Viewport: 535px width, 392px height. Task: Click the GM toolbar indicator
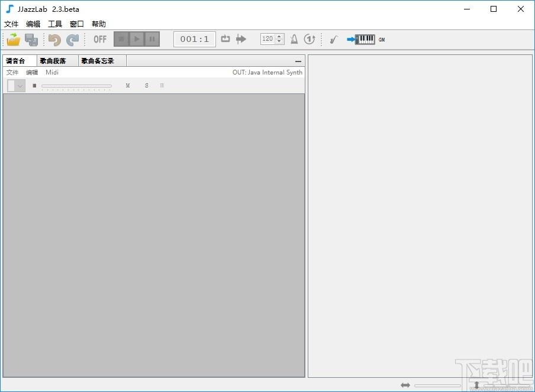click(382, 40)
